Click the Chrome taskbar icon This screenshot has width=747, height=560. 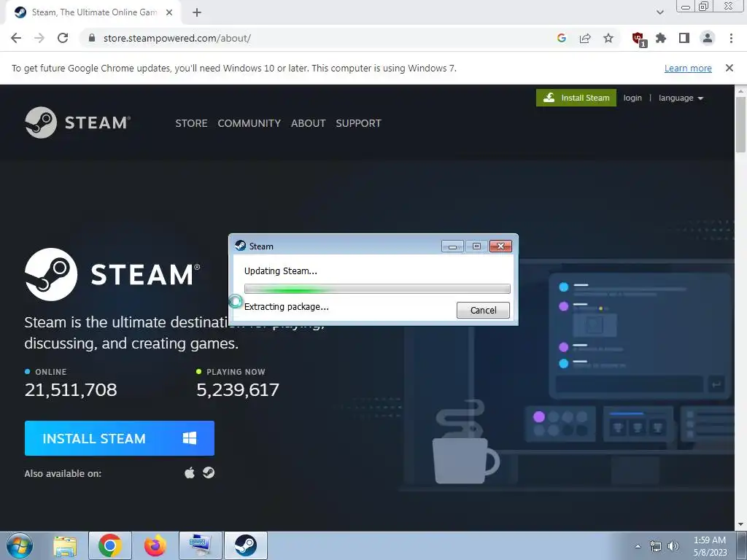pyautogui.click(x=110, y=545)
